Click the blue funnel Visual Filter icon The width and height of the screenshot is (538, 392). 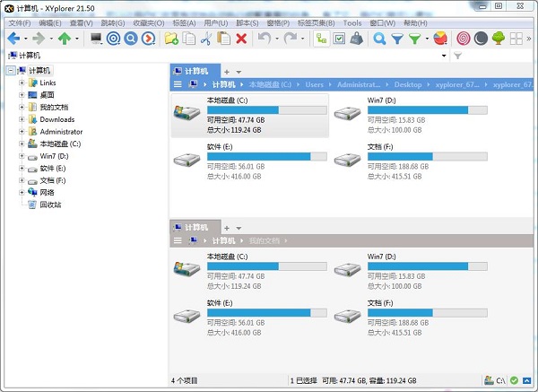pyautogui.click(x=397, y=39)
